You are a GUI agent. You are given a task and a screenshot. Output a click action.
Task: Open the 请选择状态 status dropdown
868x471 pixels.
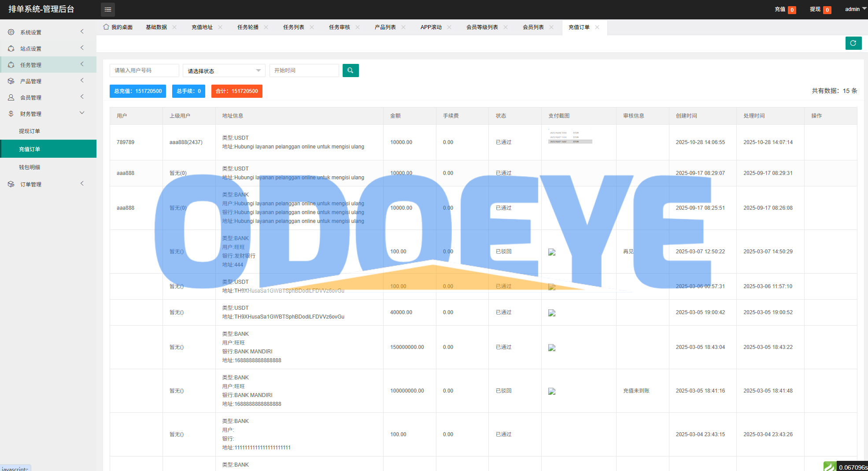point(224,71)
